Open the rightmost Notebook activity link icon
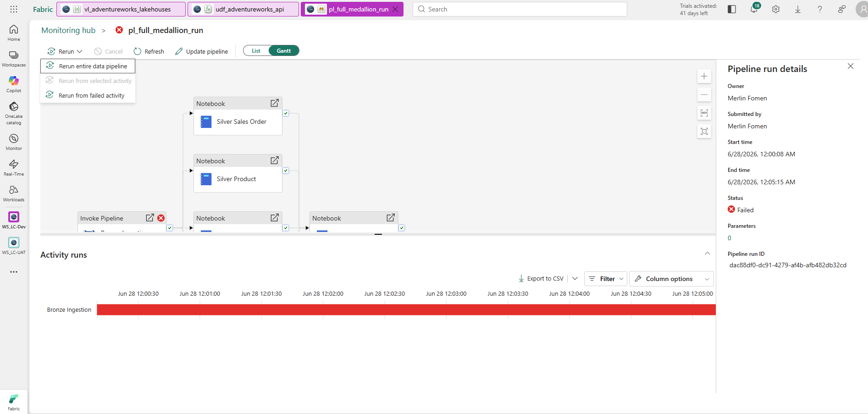Screen dimensions: 868x414 (x=390, y=218)
